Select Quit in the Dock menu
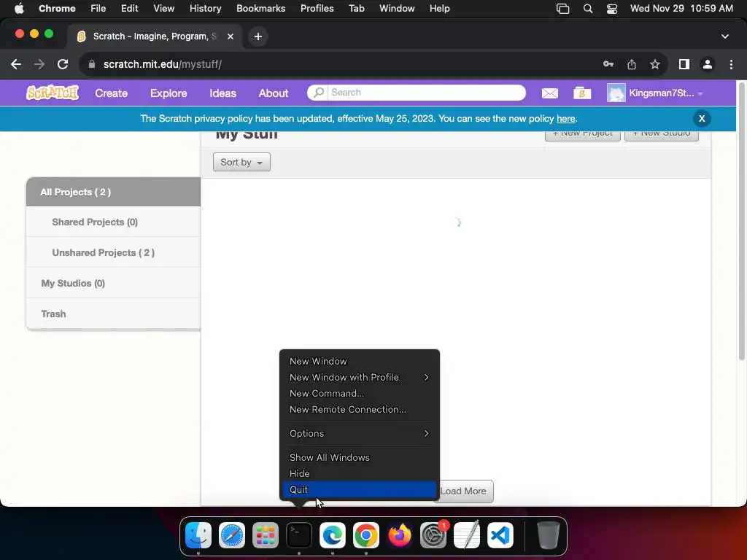The width and height of the screenshot is (747, 560). (359, 489)
